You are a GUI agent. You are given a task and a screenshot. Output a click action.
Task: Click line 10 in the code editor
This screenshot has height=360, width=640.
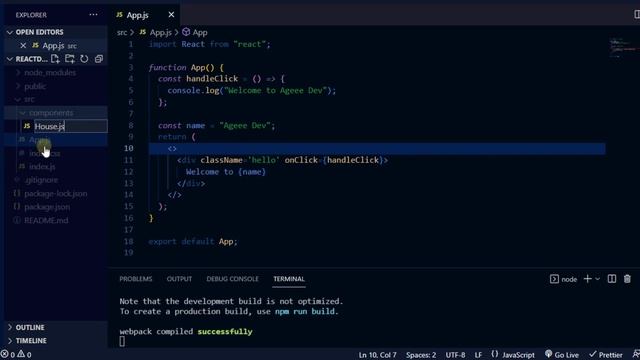point(377,149)
